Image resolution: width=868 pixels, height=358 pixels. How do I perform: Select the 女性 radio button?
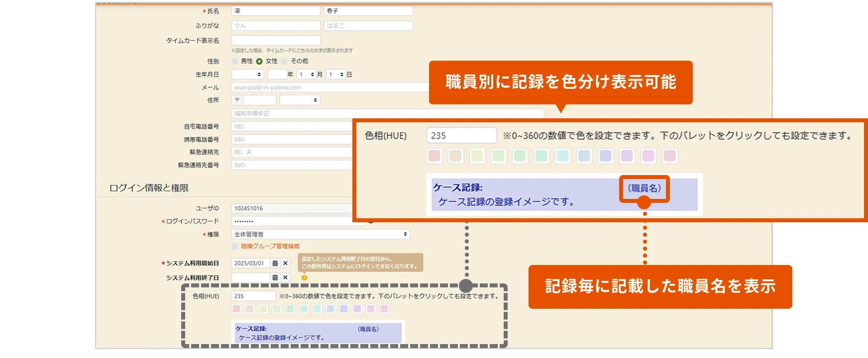pos(259,61)
